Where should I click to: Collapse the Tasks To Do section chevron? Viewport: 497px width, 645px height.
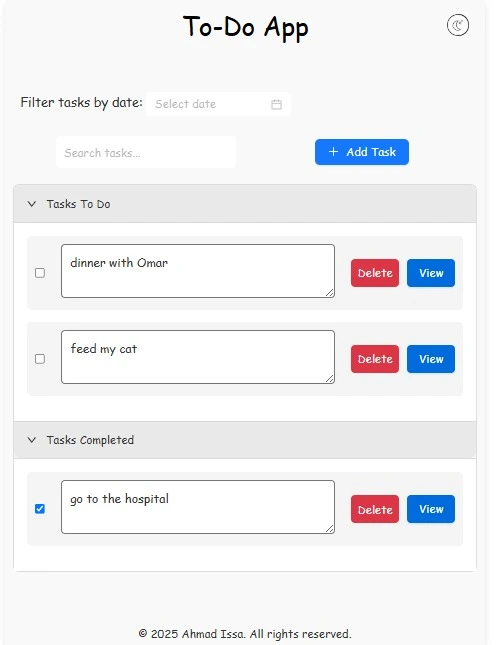32,204
